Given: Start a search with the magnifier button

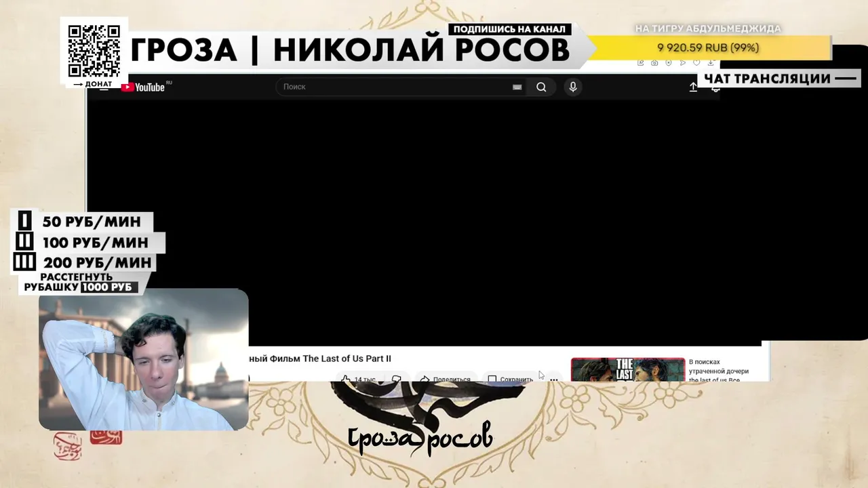Looking at the screenshot, I should point(541,87).
